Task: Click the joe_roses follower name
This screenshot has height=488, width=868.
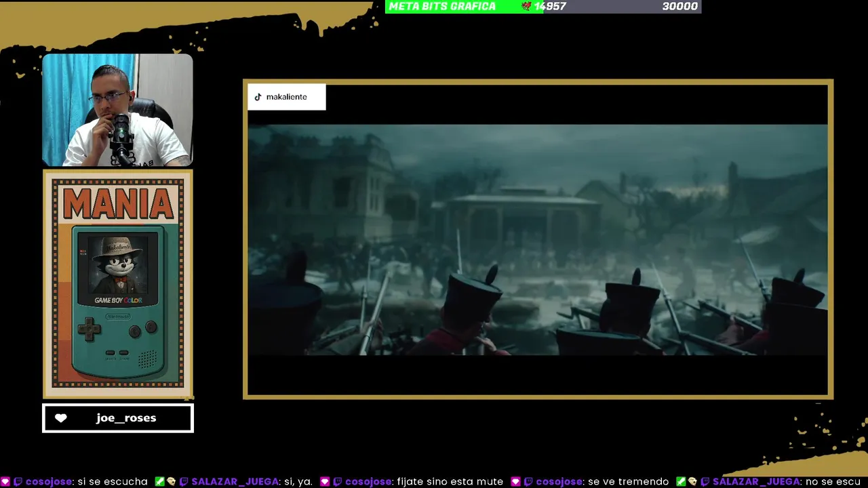Action: tap(126, 418)
